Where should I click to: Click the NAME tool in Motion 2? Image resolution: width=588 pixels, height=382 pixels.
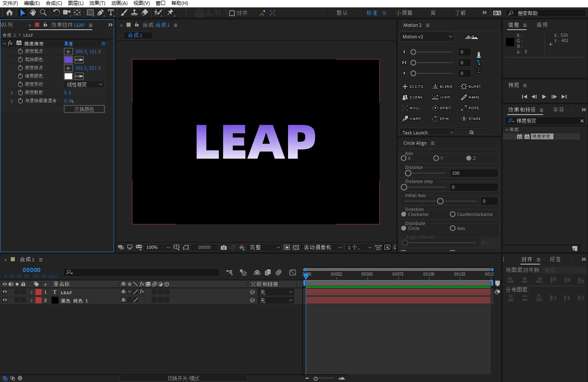(470, 97)
